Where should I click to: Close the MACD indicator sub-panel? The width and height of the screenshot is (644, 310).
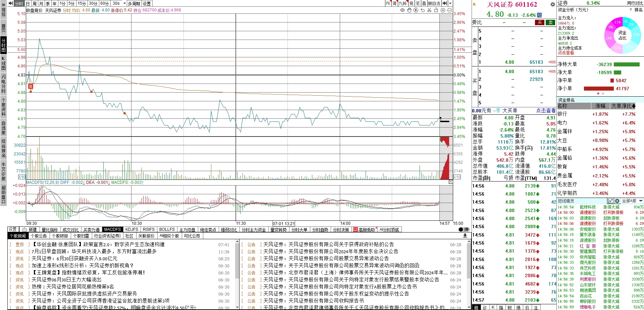(450, 182)
